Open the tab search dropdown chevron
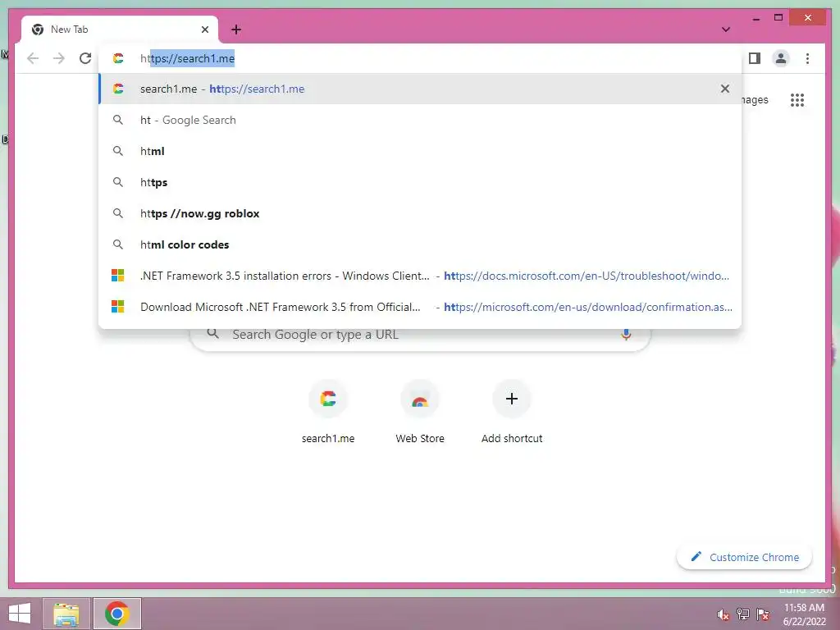This screenshot has height=630, width=840. click(x=726, y=30)
